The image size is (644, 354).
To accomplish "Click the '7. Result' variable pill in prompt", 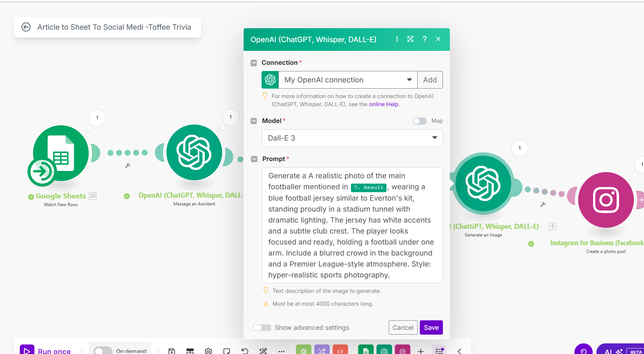I will 369,187.
